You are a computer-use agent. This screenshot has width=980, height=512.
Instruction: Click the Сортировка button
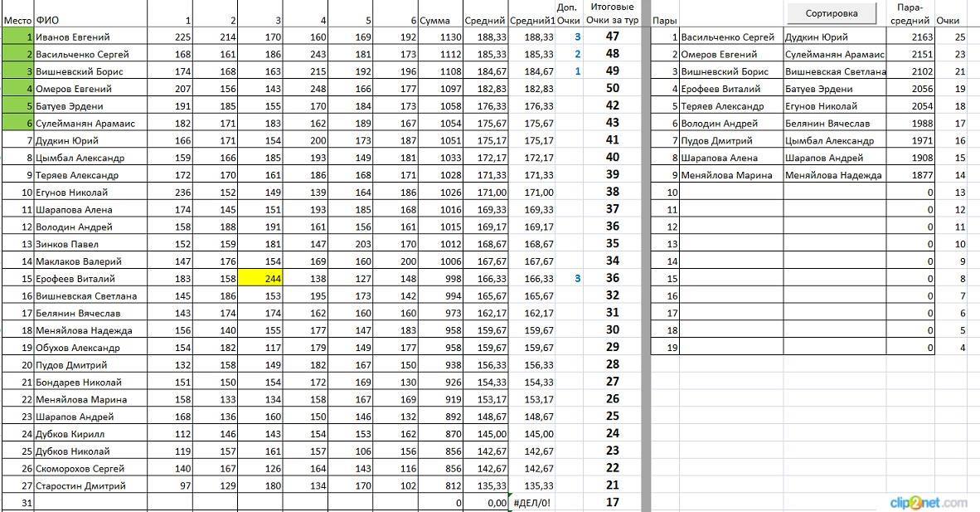click(x=832, y=13)
